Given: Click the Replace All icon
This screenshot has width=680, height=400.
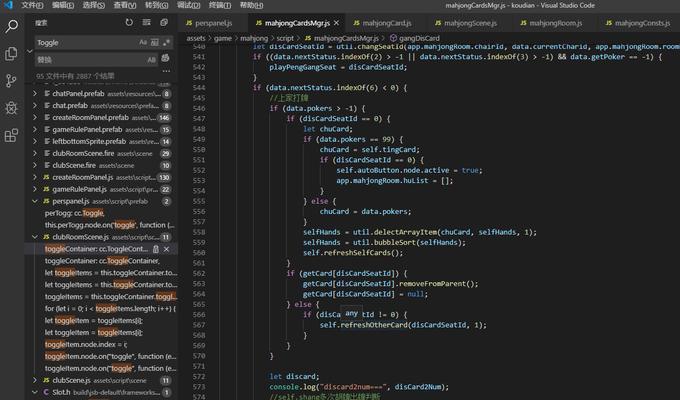Looking at the screenshot, I should (167, 59).
